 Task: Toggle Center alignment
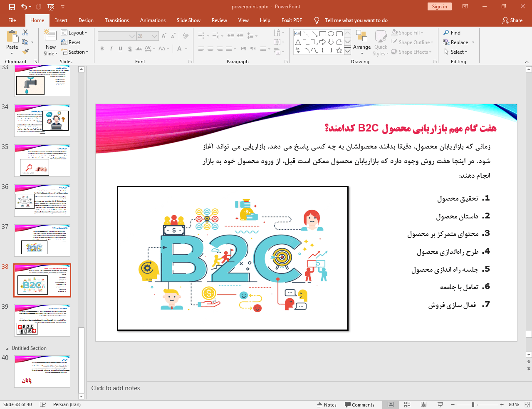pos(210,49)
